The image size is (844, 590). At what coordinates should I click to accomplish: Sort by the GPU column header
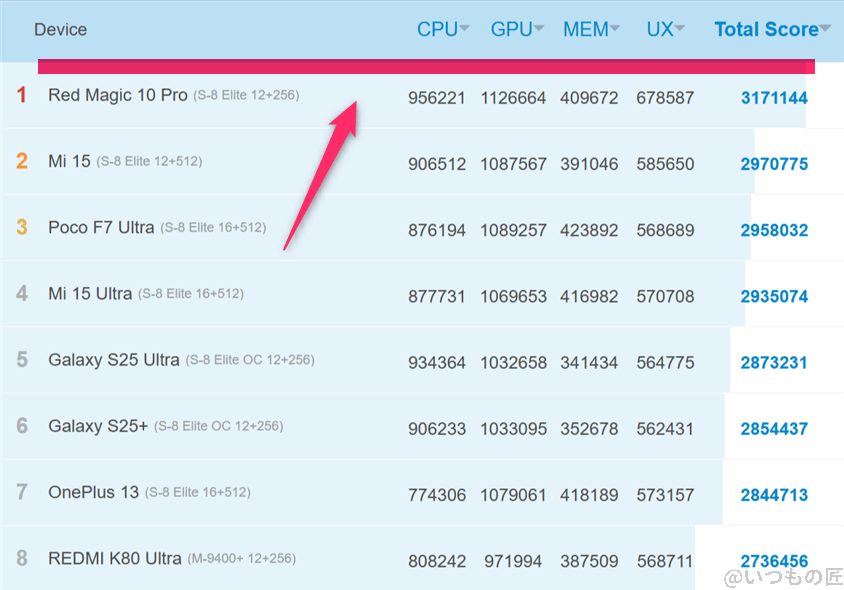pyautogui.click(x=510, y=29)
